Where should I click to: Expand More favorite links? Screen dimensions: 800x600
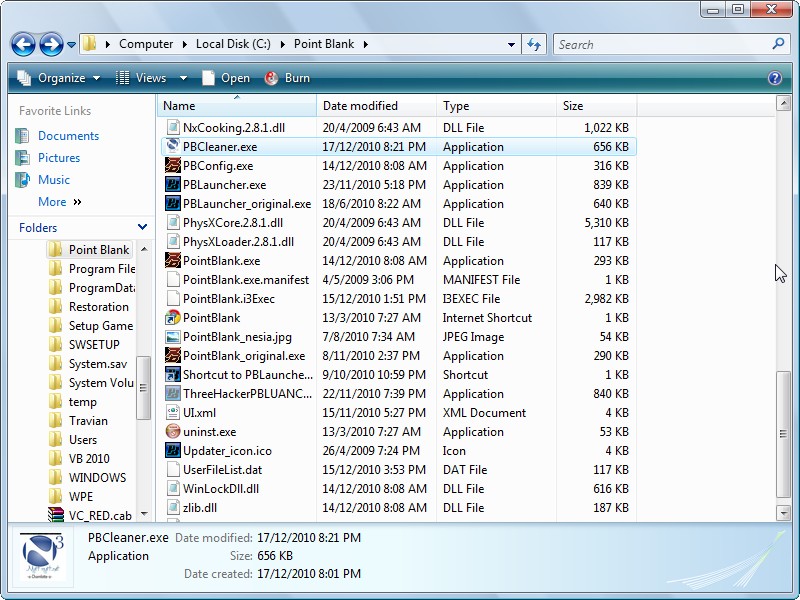coord(60,202)
